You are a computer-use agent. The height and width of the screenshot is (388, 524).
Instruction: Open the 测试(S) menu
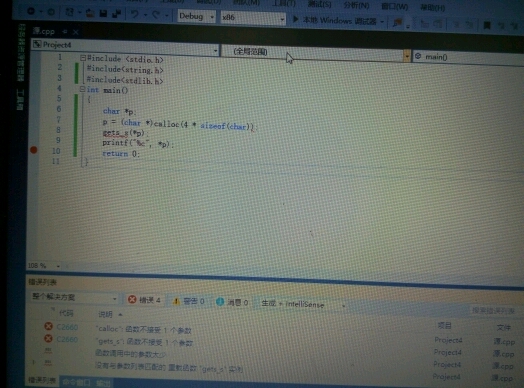coord(319,4)
